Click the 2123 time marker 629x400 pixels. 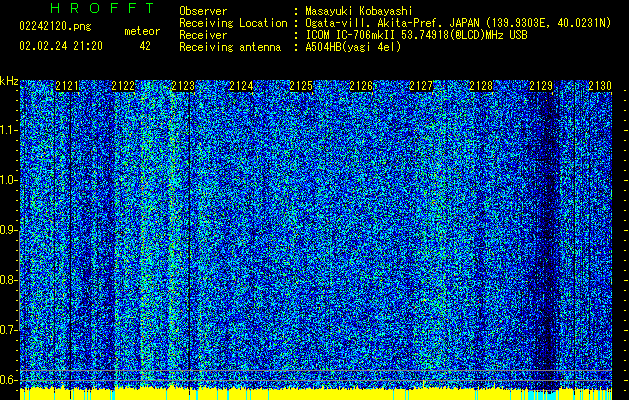pyautogui.click(x=183, y=86)
